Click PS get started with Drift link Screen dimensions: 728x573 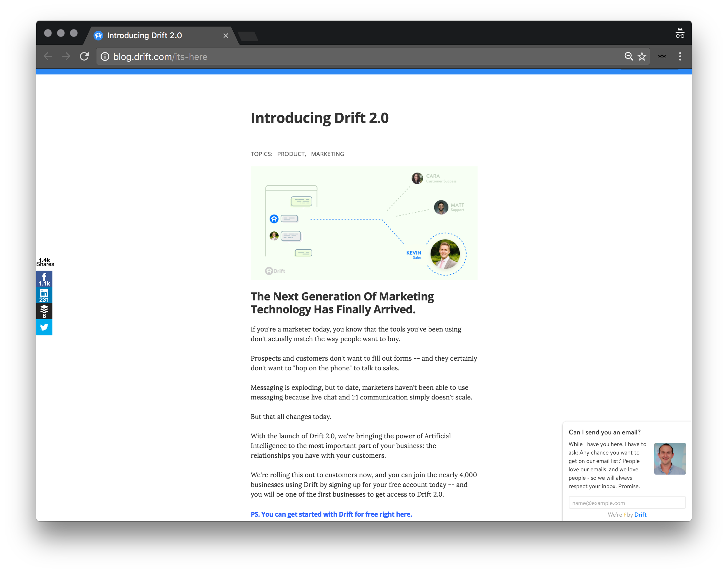(331, 514)
